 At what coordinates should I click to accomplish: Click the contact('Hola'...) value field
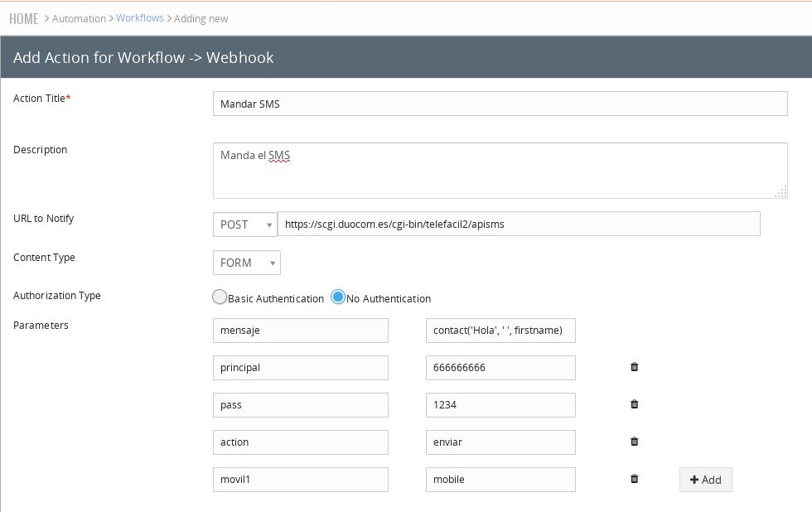click(x=500, y=331)
